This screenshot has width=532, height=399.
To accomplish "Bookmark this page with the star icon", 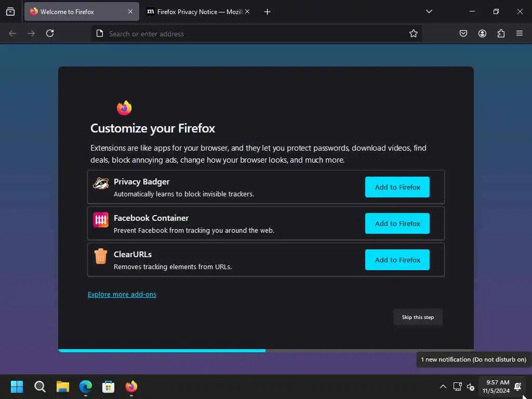I will pos(413,33).
